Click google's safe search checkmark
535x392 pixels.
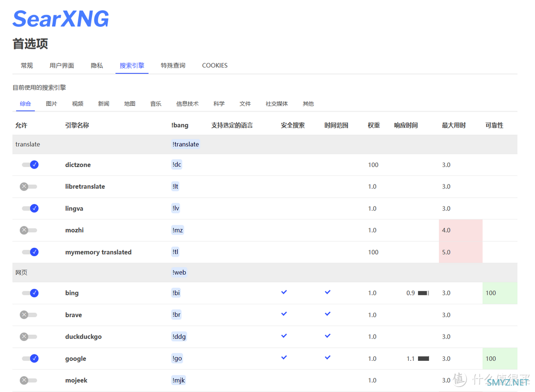click(x=284, y=358)
